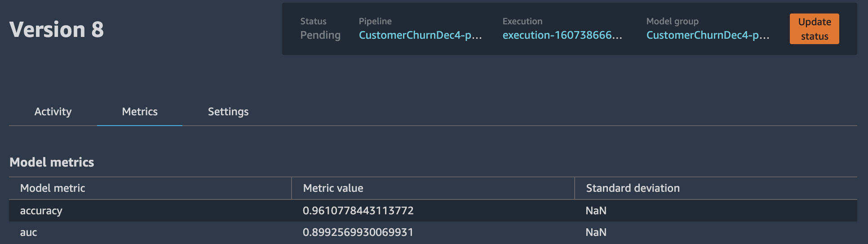Viewport: 868px width, 244px height.
Task: Open the CustomerChurnDec4 pipeline link
Action: (x=420, y=35)
